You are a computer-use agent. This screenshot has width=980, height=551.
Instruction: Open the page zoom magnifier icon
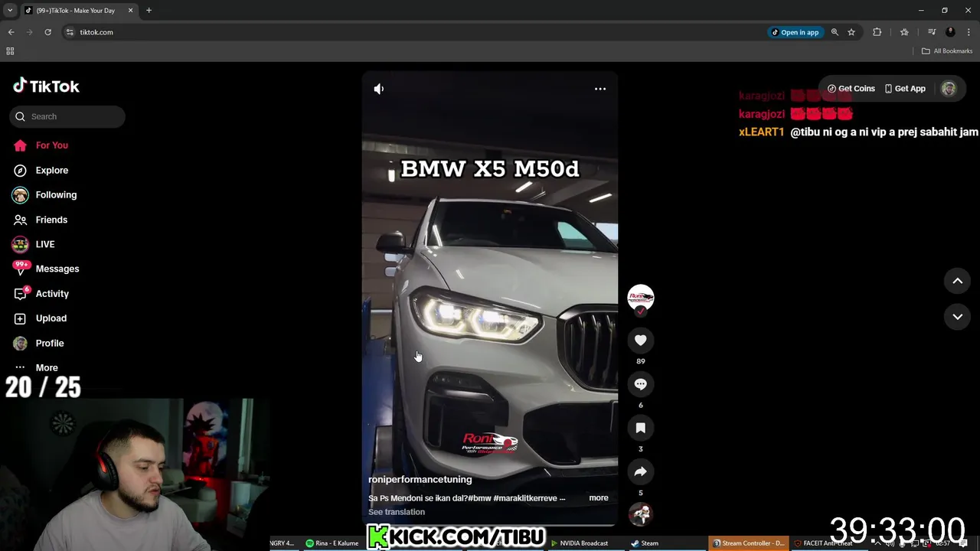click(x=835, y=32)
